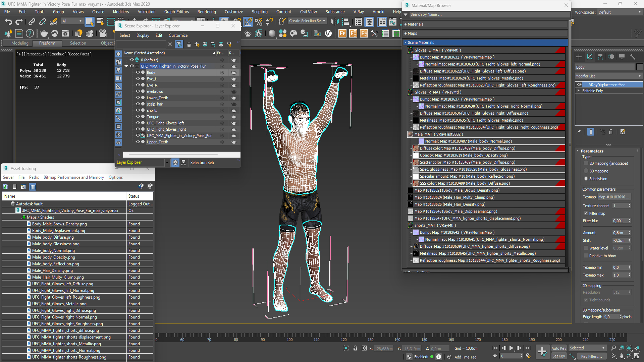Toggle the Percent Snap icon
The image size is (644, 362).
(x=259, y=22)
